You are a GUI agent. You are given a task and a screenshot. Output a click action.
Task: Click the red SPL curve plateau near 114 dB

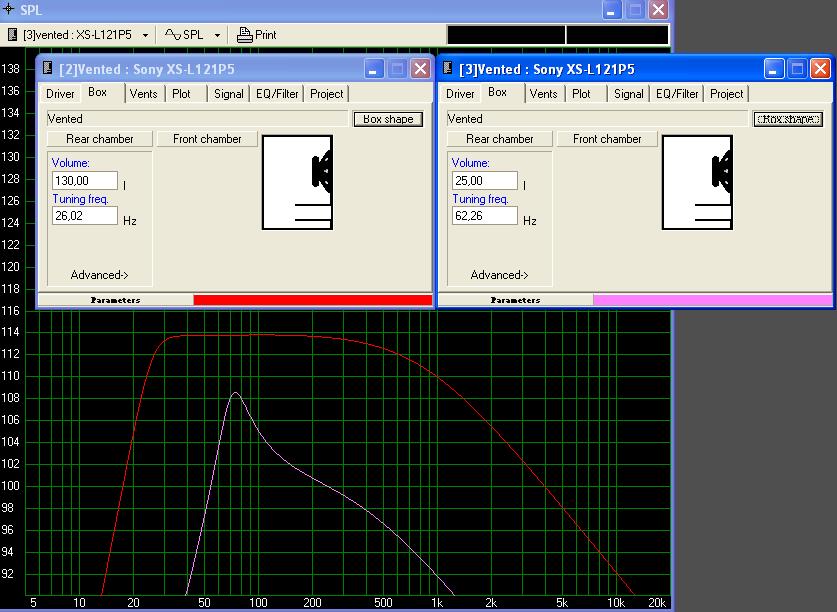pyautogui.click(x=240, y=335)
